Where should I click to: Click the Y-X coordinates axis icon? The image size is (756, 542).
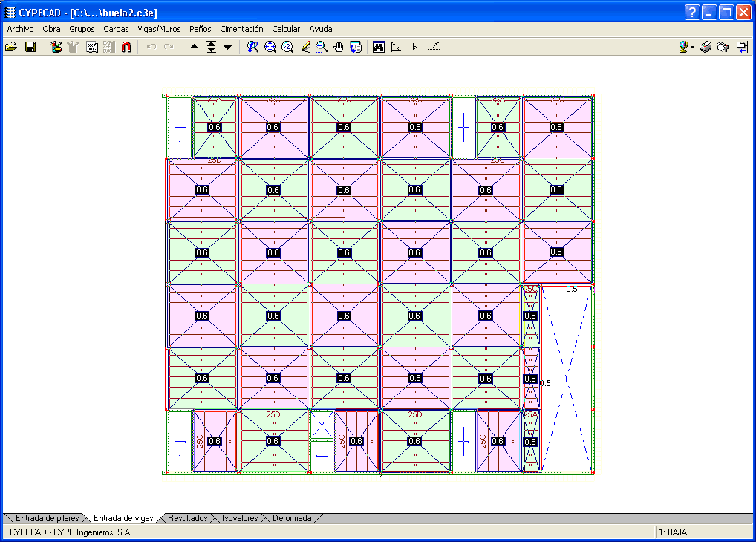[396, 47]
